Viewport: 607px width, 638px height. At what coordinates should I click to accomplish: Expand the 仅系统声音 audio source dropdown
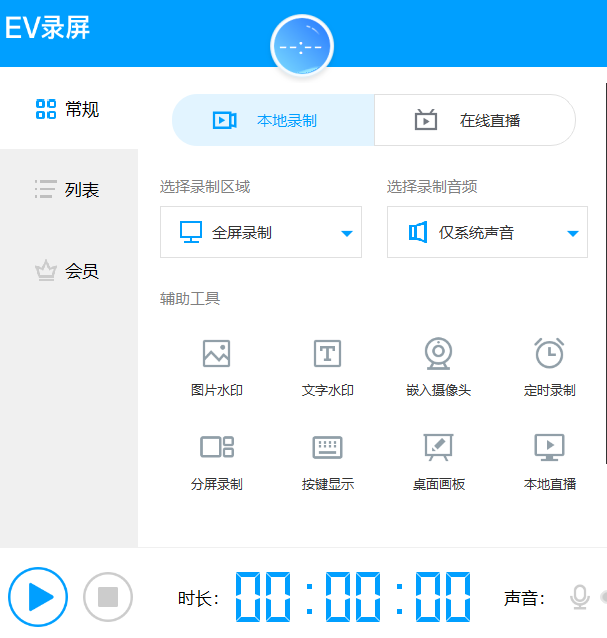click(x=487, y=232)
